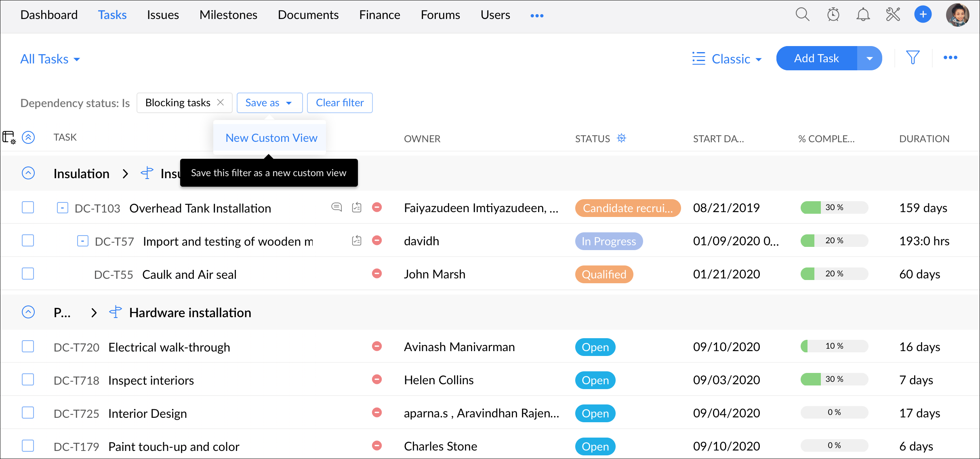
Task: Click the STATUS column gear icon
Action: (x=621, y=138)
